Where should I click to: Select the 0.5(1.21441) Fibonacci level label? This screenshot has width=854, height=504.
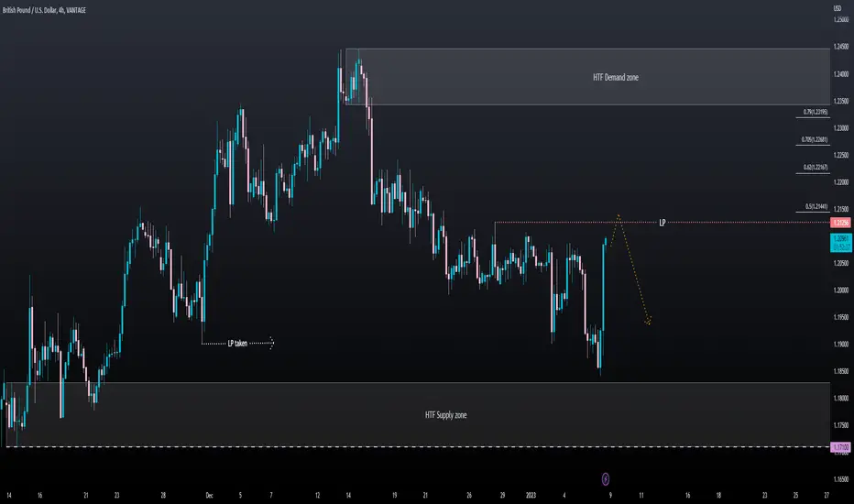816,206
